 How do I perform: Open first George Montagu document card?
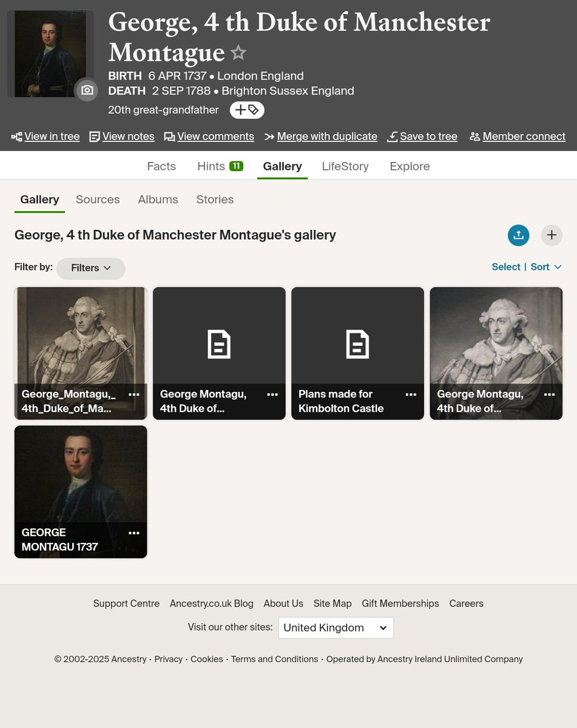[219, 353]
